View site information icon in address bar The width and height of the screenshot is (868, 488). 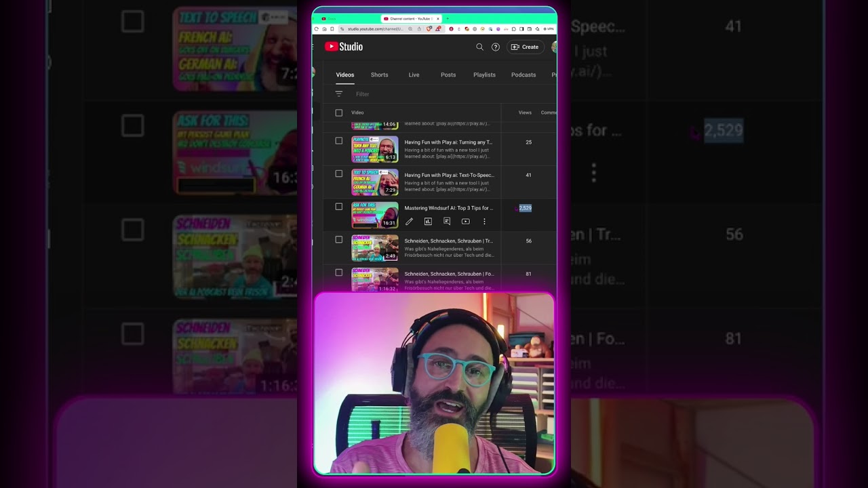(342, 29)
